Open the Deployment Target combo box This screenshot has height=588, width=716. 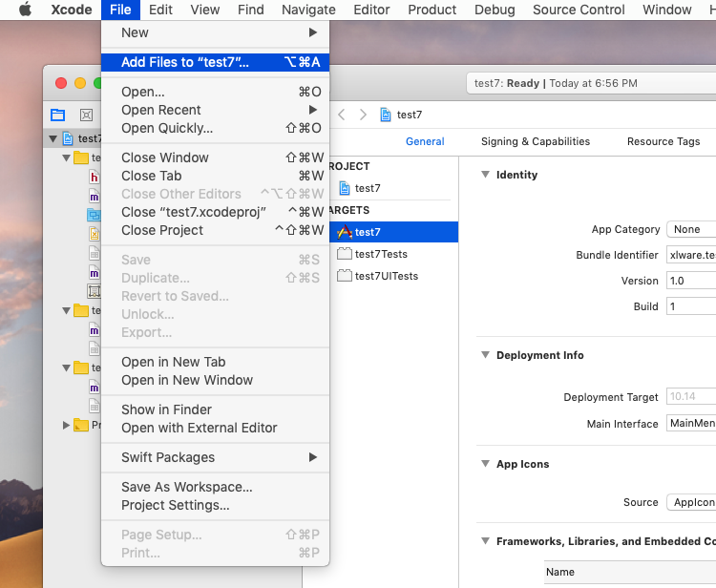[x=691, y=396]
